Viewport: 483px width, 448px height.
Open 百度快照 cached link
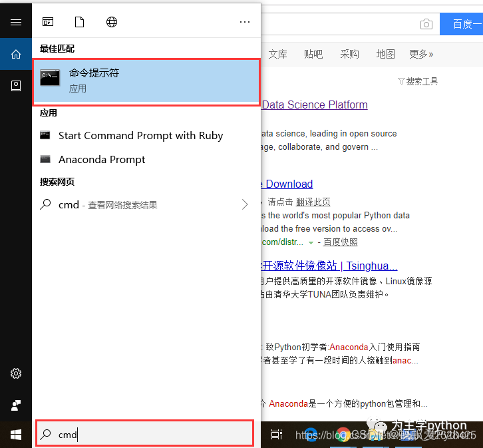341,242
